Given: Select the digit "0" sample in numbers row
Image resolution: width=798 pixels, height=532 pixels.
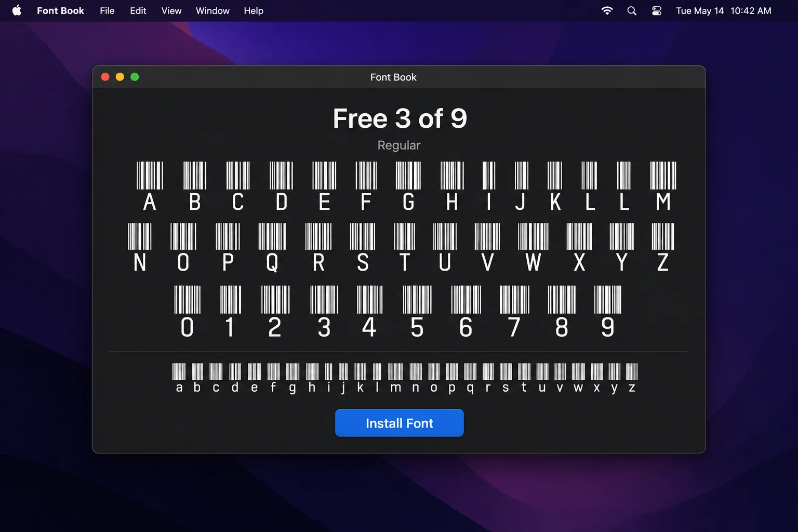Looking at the screenshot, I should coord(187,311).
